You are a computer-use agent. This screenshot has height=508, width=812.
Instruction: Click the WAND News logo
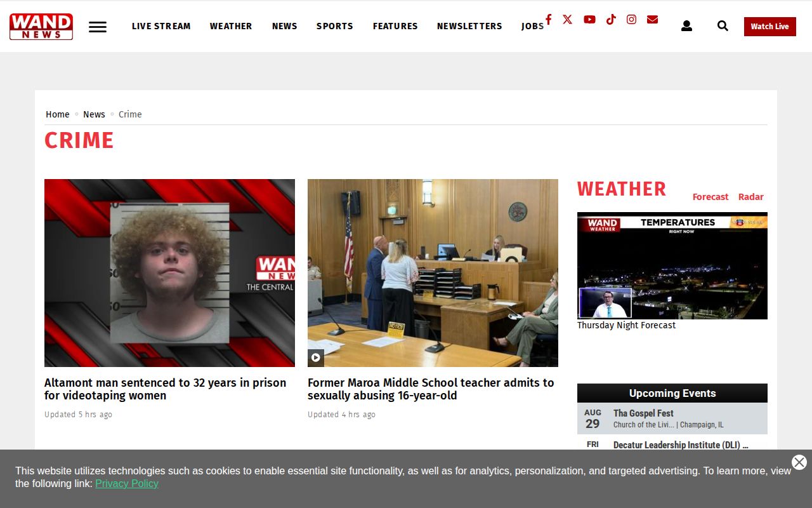[x=41, y=27]
